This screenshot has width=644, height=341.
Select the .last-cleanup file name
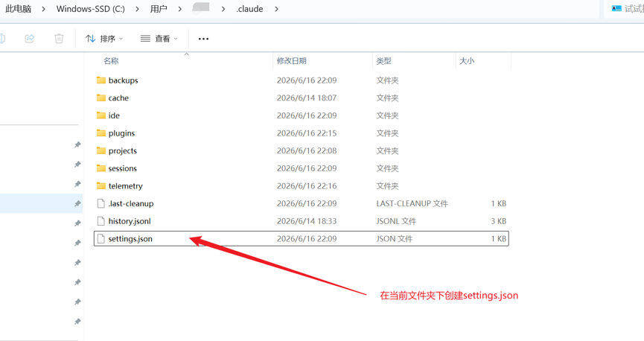pos(131,204)
